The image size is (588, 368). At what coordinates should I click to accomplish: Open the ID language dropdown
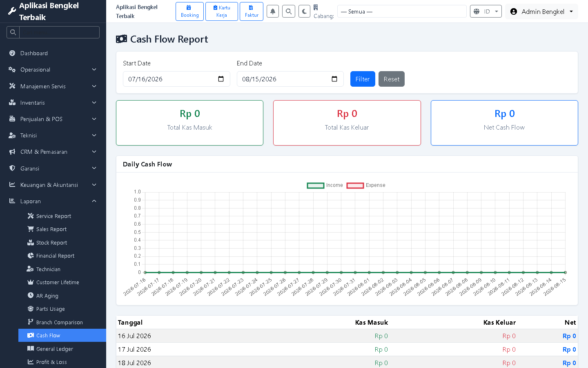[486, 11]
